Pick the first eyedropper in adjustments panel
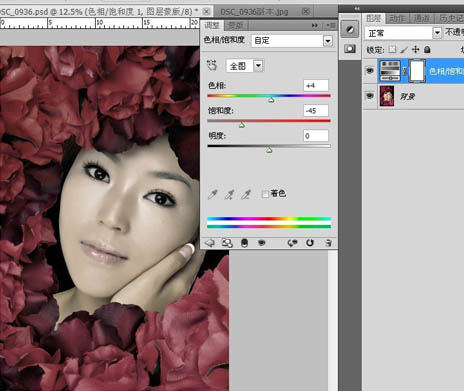464x391 pixels. 212,194
